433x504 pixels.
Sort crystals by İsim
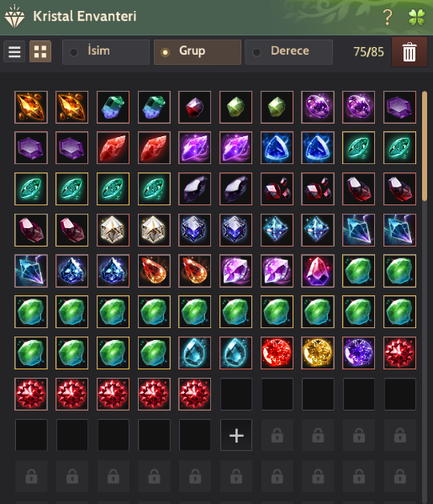pos(106,52)
